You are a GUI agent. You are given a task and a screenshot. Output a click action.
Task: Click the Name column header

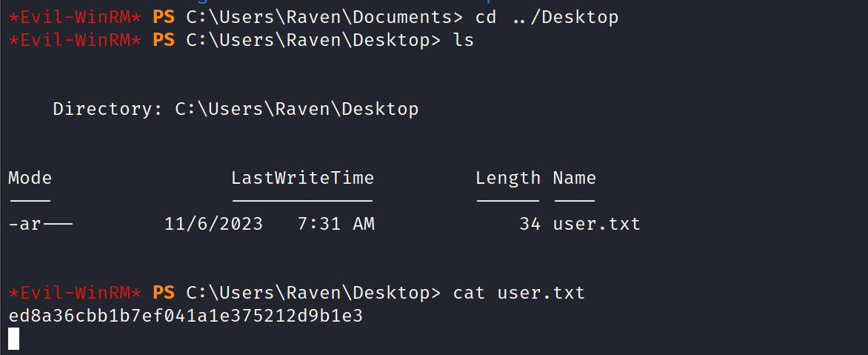pyautogui.click(x=574, y=178)
